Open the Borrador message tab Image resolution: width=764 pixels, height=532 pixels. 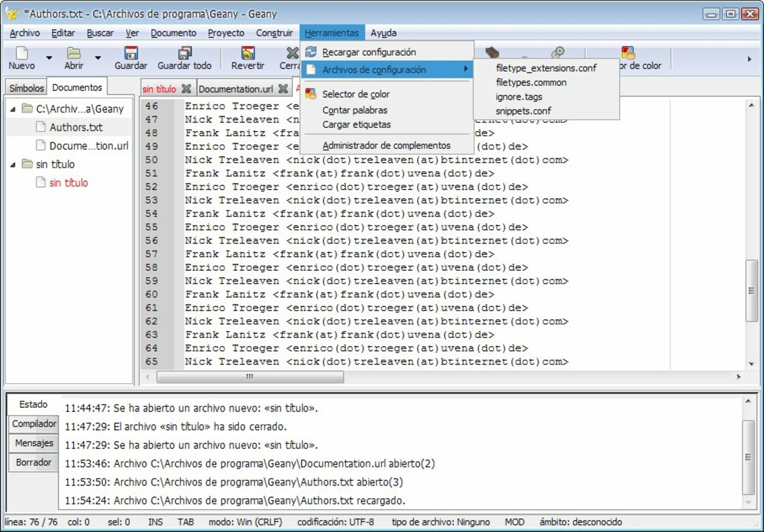tap(34, 462)
